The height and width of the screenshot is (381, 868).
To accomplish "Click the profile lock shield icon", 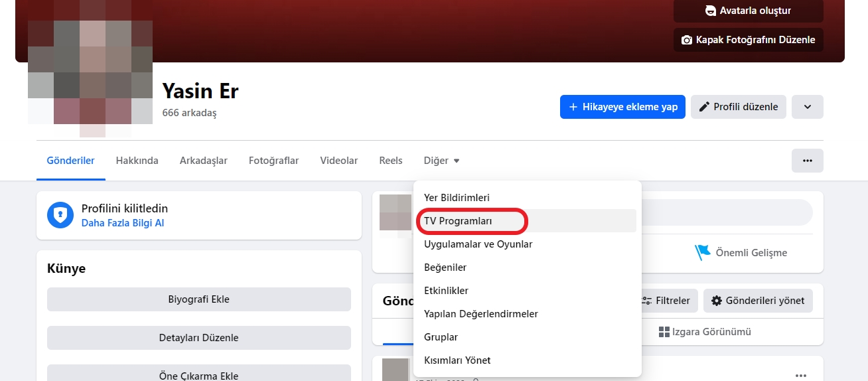I will 60,215.
